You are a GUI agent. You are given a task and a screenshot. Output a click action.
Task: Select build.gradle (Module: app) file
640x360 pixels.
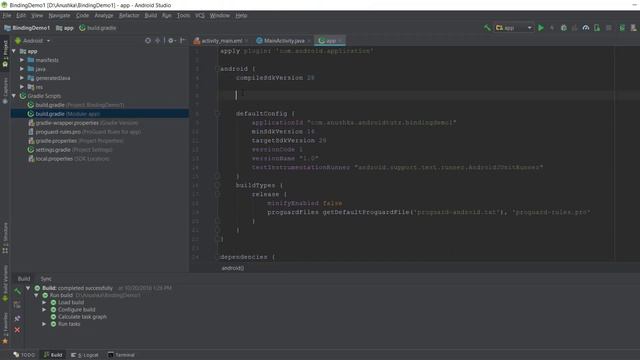click(x=100, y=114)
